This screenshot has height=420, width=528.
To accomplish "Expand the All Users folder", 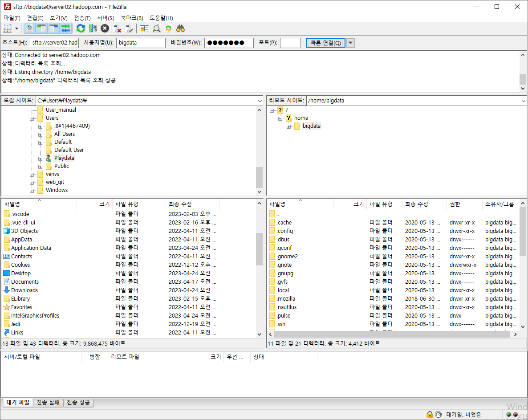I will [x=40, y=135].
